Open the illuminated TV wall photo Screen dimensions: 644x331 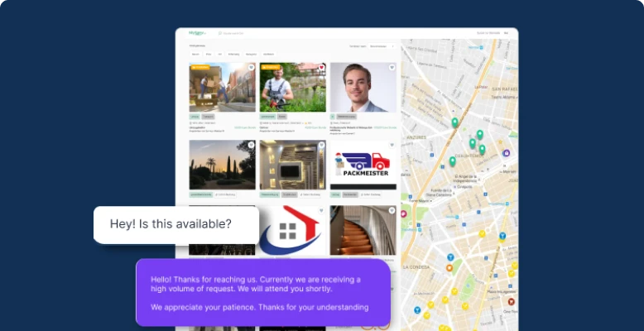[x=293, y=165]
